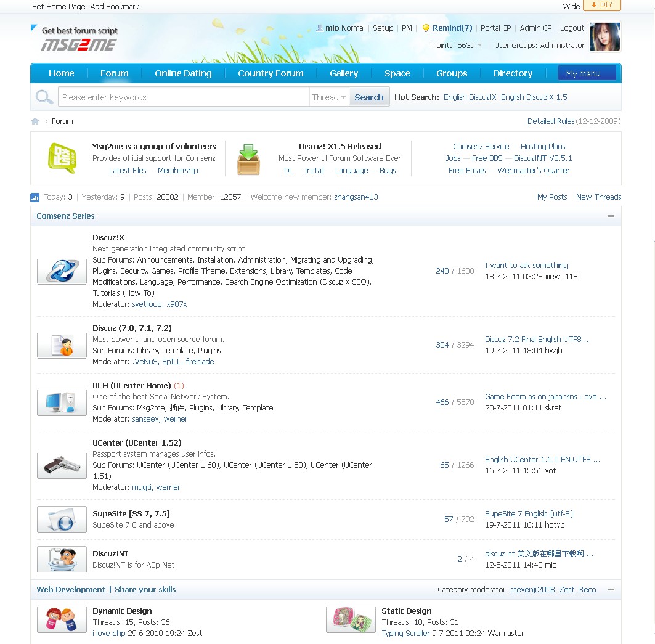Viewport: 655px width, 644px height.
Task: Click Set Home Page link
Action: (x=59, y=6)
